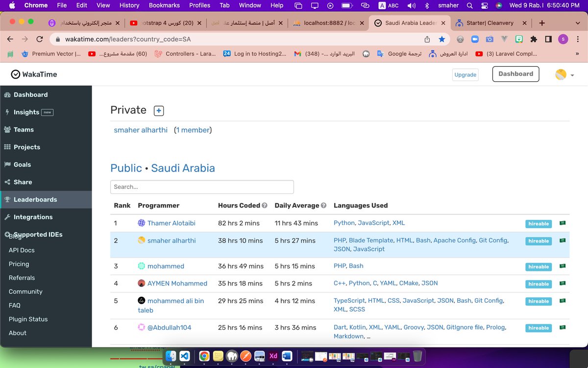Click the TypeScript language link

click(349, 300)
